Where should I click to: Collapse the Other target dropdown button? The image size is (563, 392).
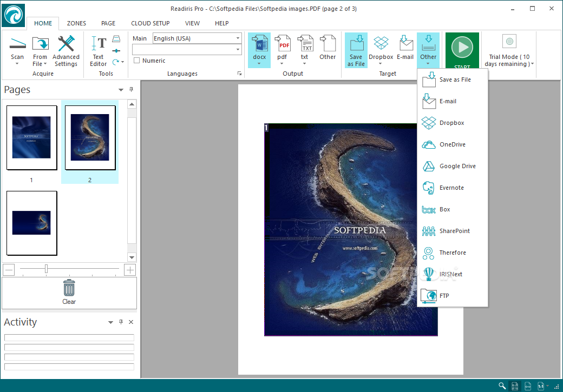click(x=428, y=50)
